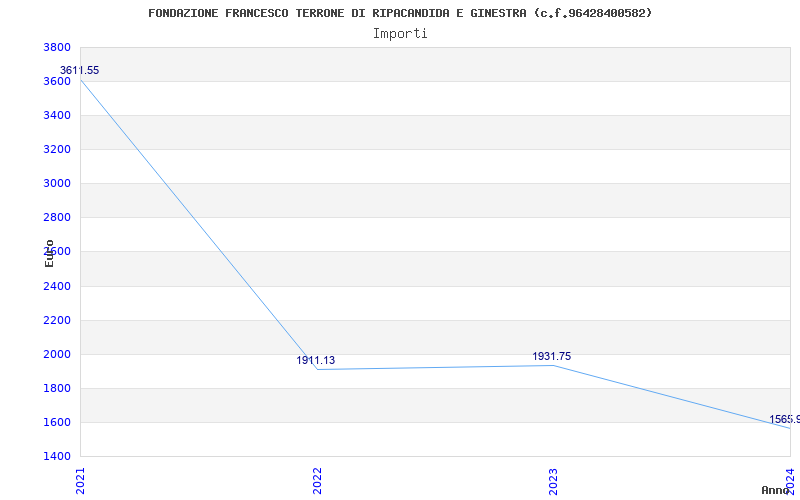Viewport: 800px width, 500px height.
Task: Click the 2000 y-axis tick label
Action: click(x=57, y=355)
